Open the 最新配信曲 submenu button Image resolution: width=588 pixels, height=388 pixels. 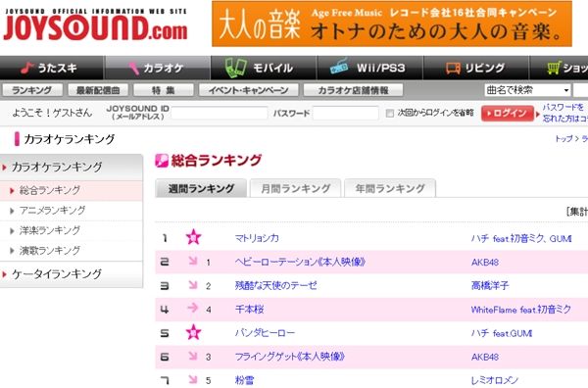click(98, 90)
